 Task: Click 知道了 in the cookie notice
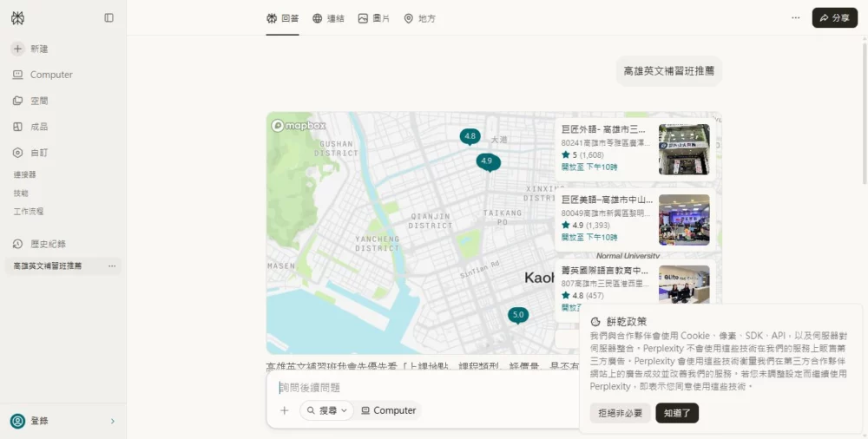[677, 413]
